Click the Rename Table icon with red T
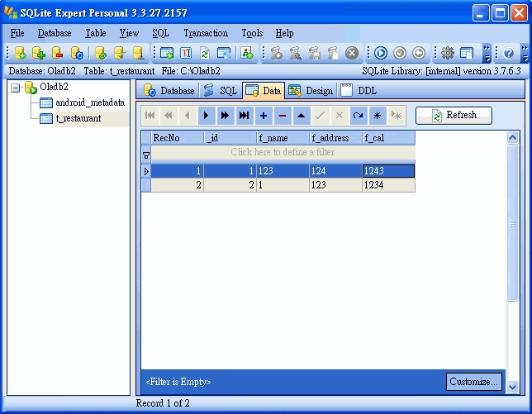Image resolution: width=532 pixels, height=414 pixels. 186,53
